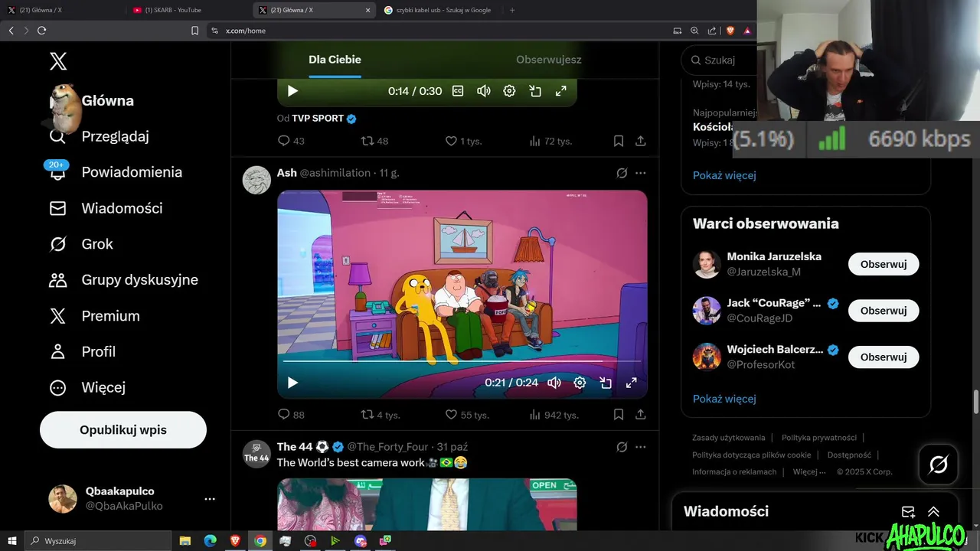This screenshot has height=551, width=980.
Task: Open more options on The 44 post
Action: [x=641, y=447]
